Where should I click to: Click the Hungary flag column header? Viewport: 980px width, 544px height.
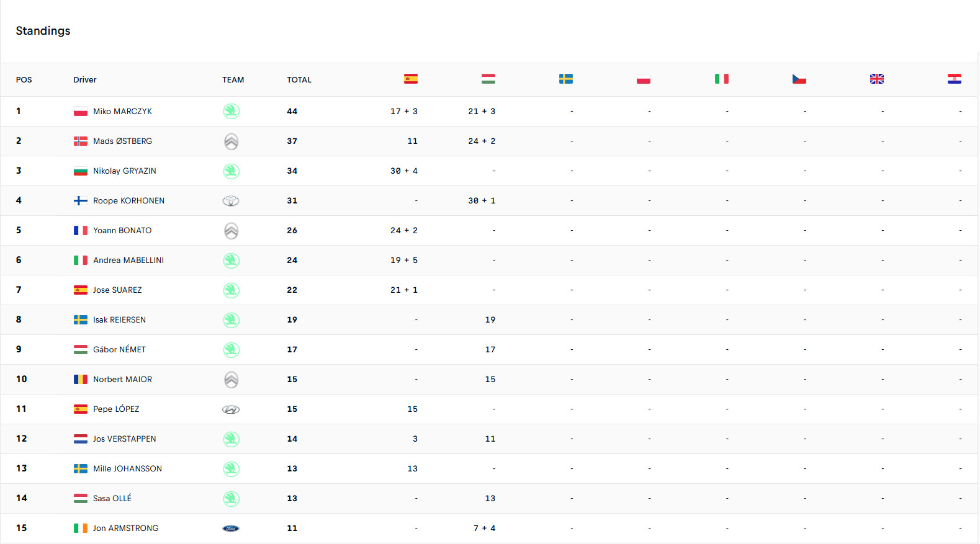(488, 79)
